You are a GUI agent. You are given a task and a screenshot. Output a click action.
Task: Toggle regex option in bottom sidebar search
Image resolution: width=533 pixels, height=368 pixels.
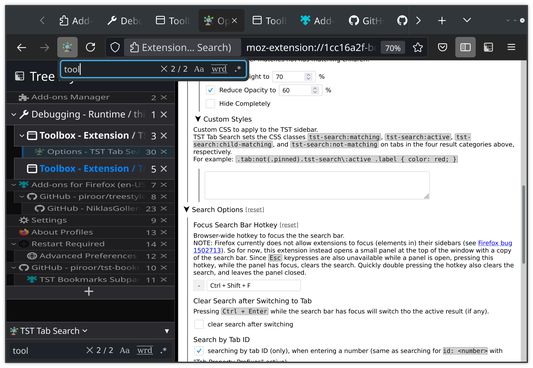(164, 350)
